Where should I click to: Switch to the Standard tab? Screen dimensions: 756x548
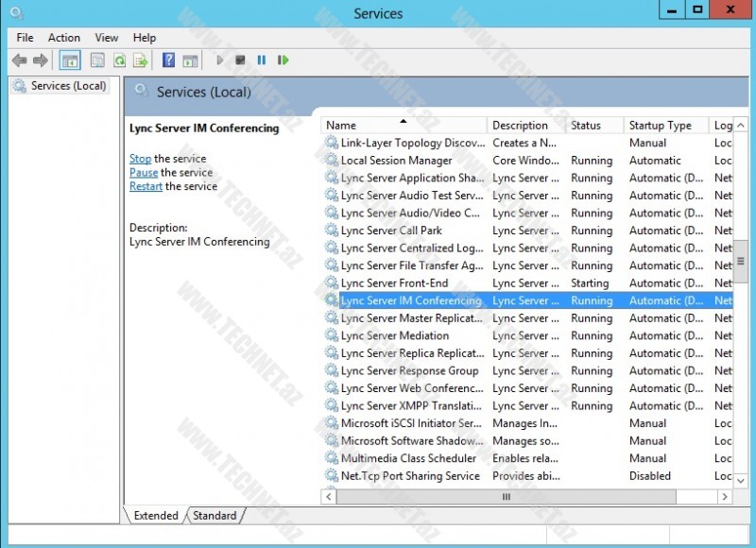click(x=215, y=516)
